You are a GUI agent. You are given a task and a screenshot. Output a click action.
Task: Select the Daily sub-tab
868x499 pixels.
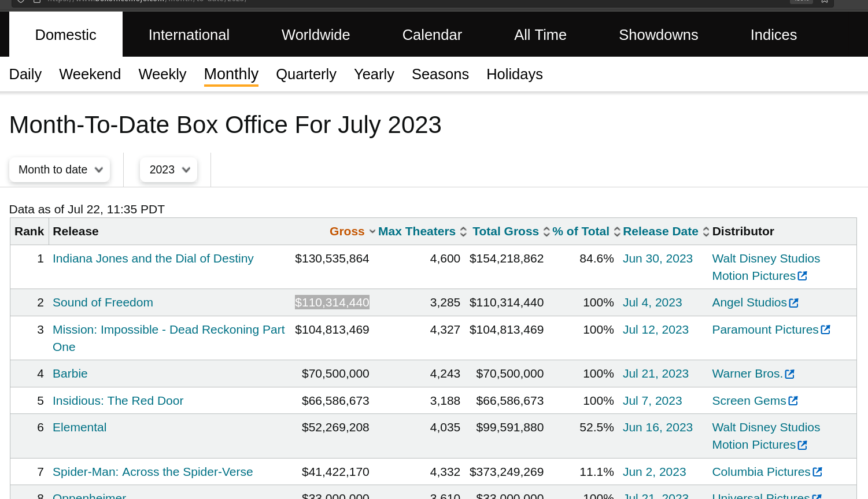coord(25,75)
